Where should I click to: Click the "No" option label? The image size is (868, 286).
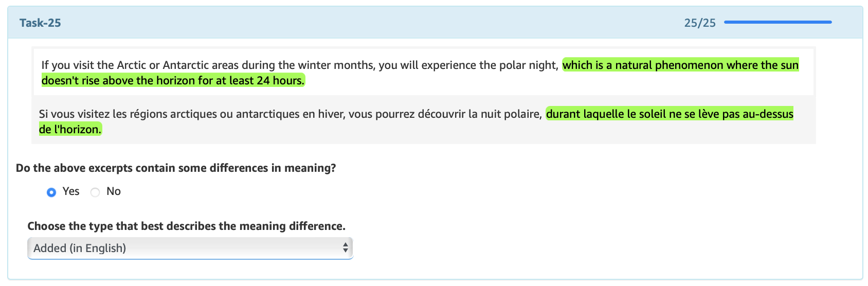pos(113,191)
